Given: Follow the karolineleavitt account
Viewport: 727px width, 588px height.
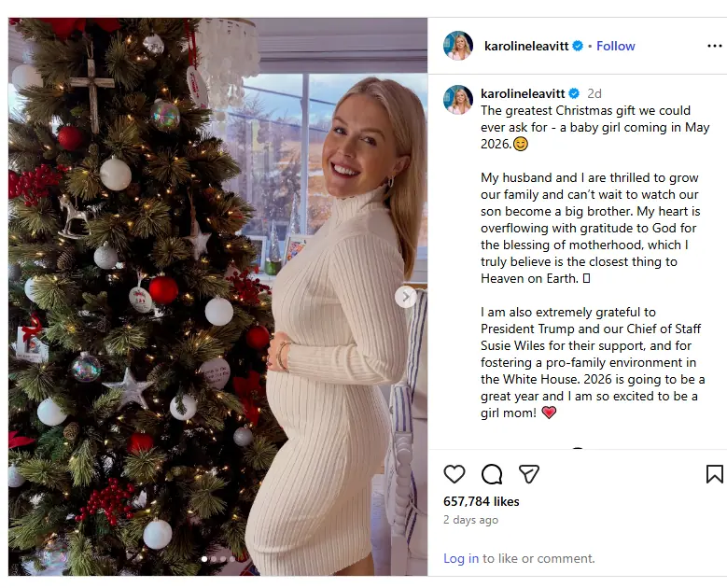Looking at the screenshot, I should [616, 46].
